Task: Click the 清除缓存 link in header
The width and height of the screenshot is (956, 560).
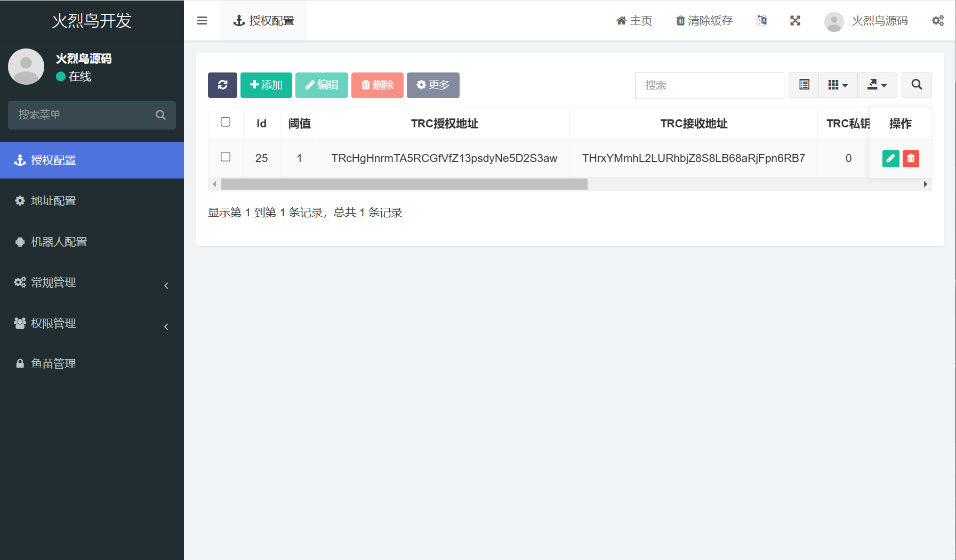Action: 704,21
